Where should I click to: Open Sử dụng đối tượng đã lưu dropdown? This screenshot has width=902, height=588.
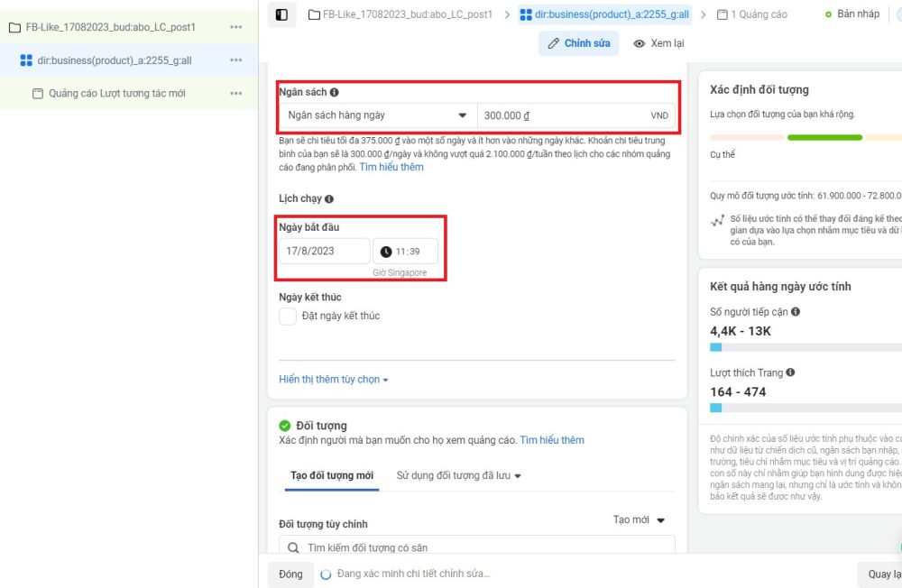458,476
